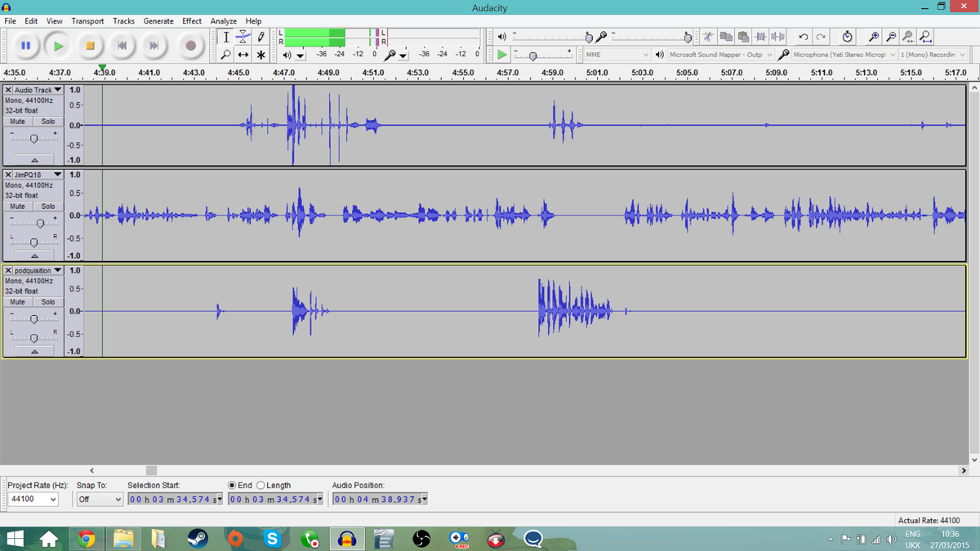Viewport: 980px width, 551px height.
Task: Mute the Audio Track
Action: pyautogui.click(x=17, y=121)
